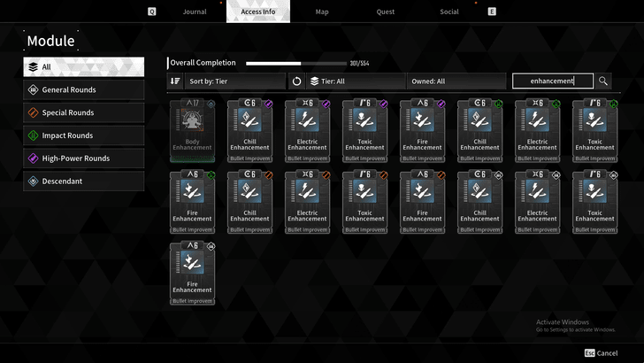This screenshot has height=363, width=644.
Task: Click the reset filters circular arrow icon
Action: (296, 81)
